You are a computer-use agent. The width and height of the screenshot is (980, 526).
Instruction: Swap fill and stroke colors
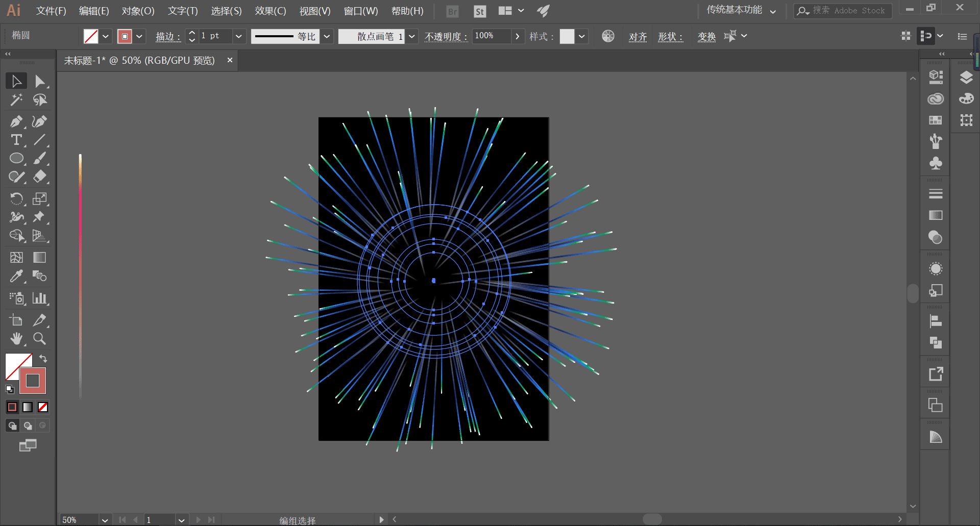[x=43, y=359]
